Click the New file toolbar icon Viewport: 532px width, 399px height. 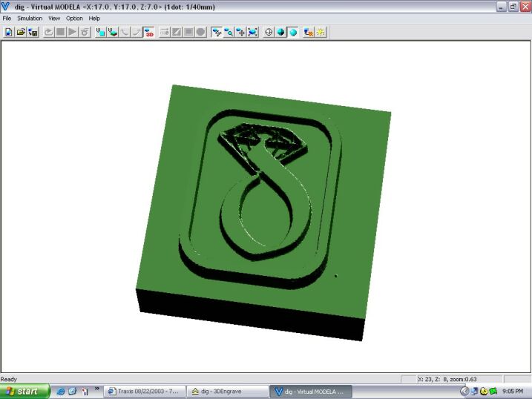click(x=9, y=33)
